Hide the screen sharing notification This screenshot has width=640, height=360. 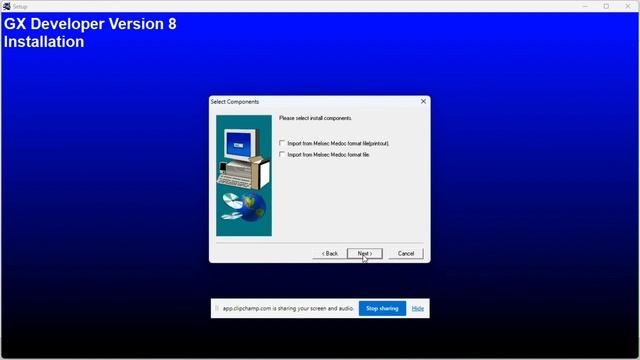pos(418,309)
